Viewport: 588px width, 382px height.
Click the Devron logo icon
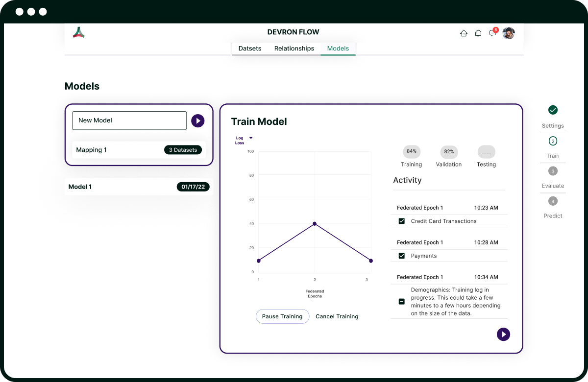click(79, 32)
